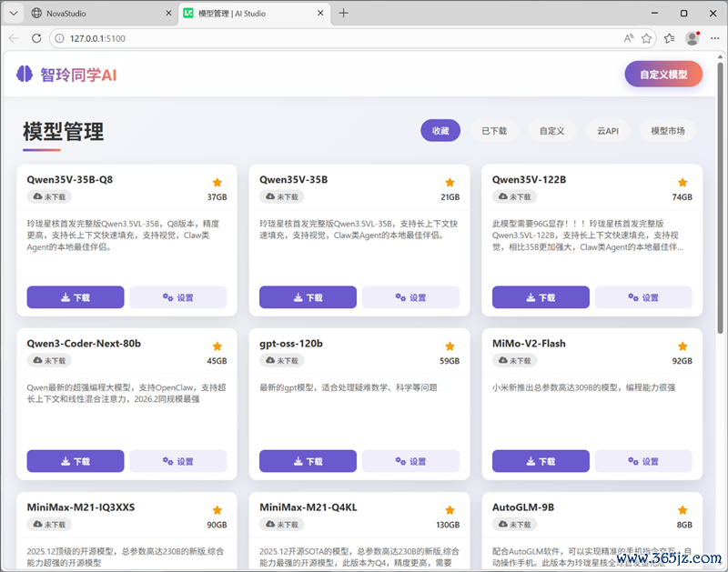This screenshot has width=728, height=572.
Task: Remove Qwen3-Coder-Next-80b from favorites star
Action: [x=217, y=346]
